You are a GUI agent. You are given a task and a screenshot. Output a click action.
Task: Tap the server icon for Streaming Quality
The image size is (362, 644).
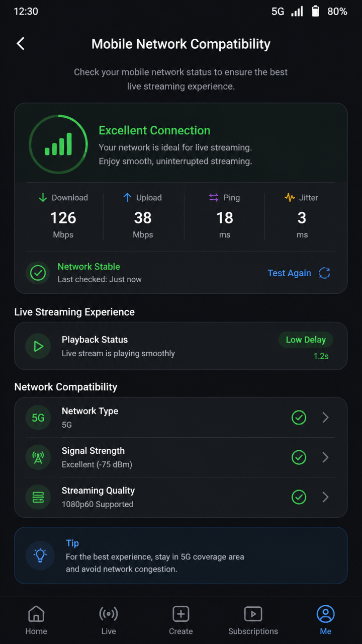[x=38, y=497]
